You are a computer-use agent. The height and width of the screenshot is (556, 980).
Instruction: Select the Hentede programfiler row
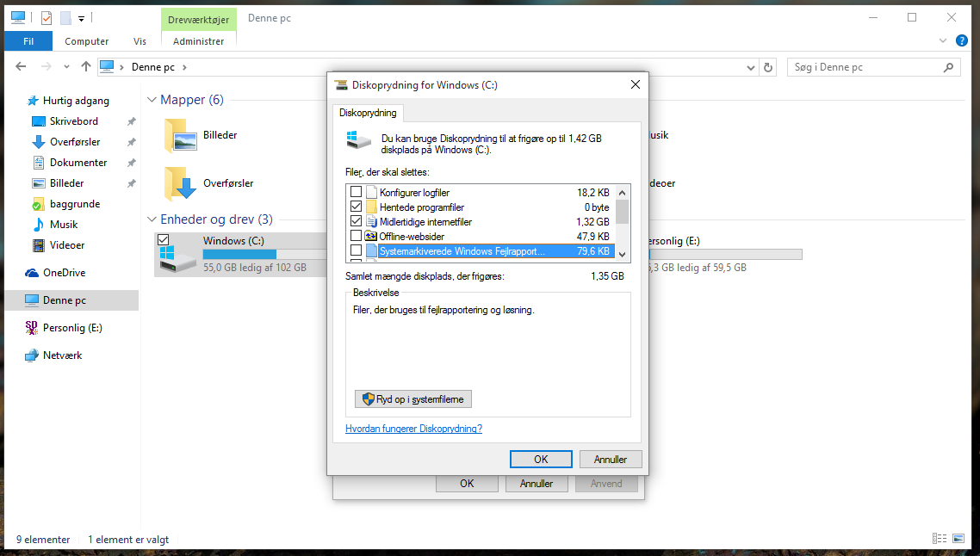(480, 207)
